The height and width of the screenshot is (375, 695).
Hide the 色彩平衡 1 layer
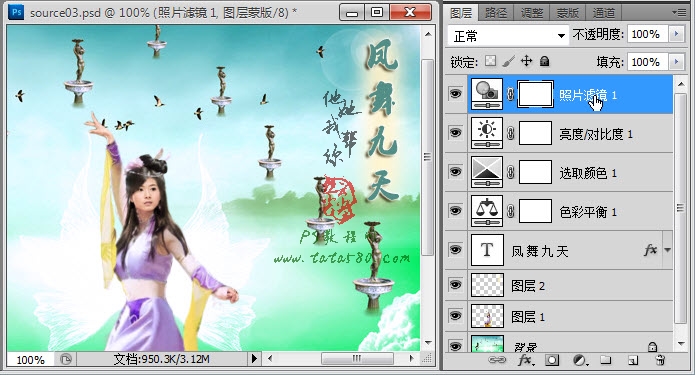pyautogui.click(x=455, y=211)
